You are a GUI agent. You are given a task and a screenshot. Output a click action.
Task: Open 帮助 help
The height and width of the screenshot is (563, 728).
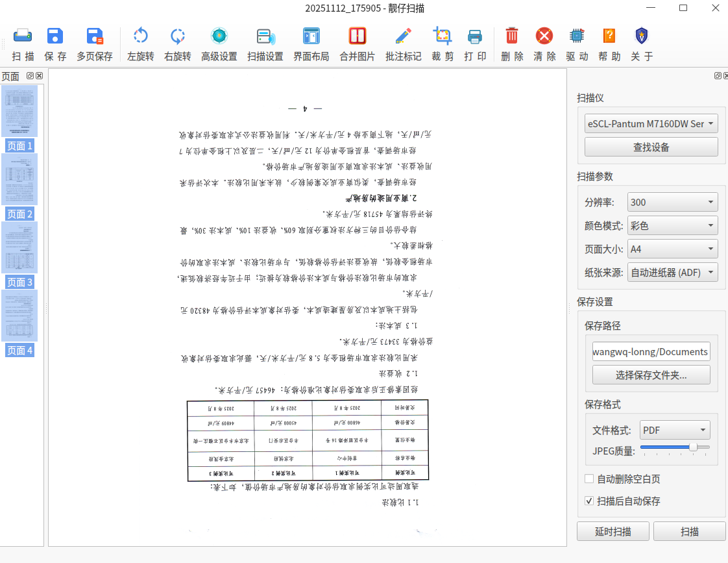610,45
